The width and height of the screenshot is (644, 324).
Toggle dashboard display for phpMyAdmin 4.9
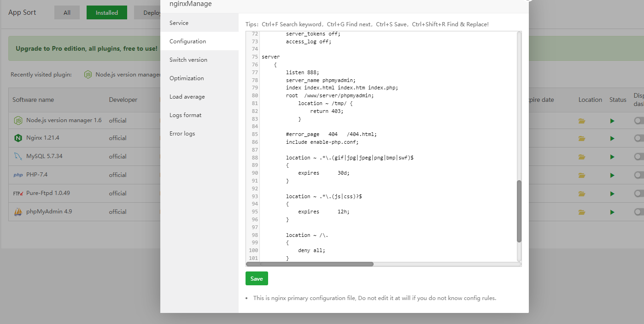(x=639, y=212)
